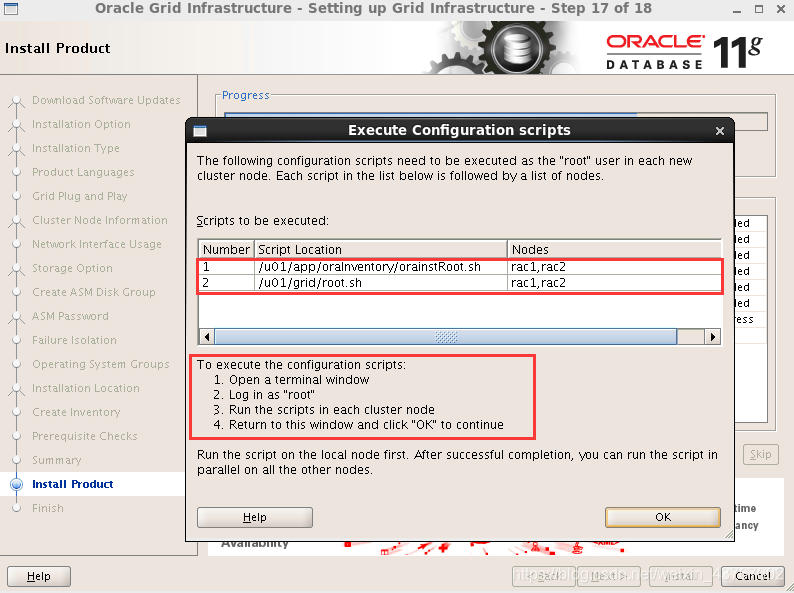Open the dialog's window menu icon in its title bar
This screenshot has height=593, width=794.
[200, 131]
